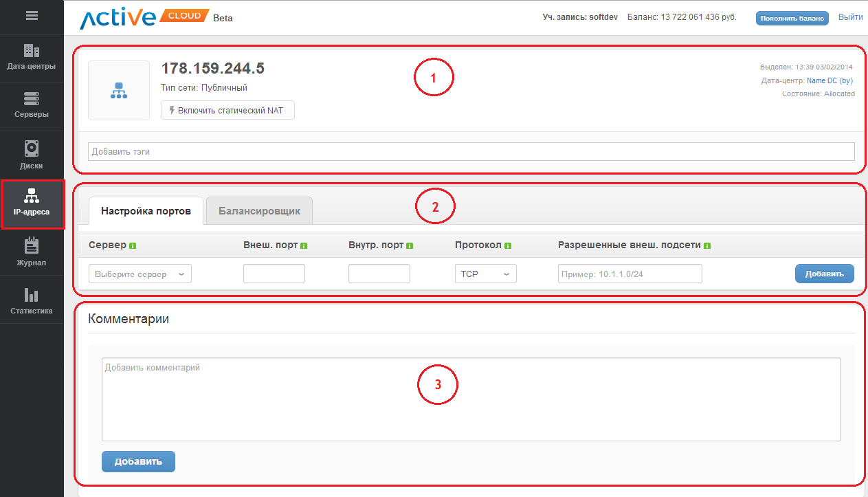Enable static NAT with Включить статический NAT
The image size is (868, 497).
[227, 110]
